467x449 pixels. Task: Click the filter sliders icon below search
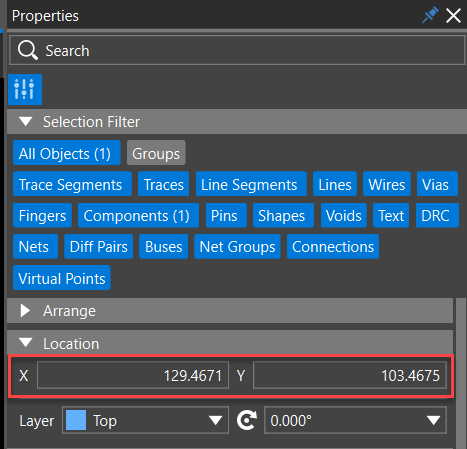25,89
